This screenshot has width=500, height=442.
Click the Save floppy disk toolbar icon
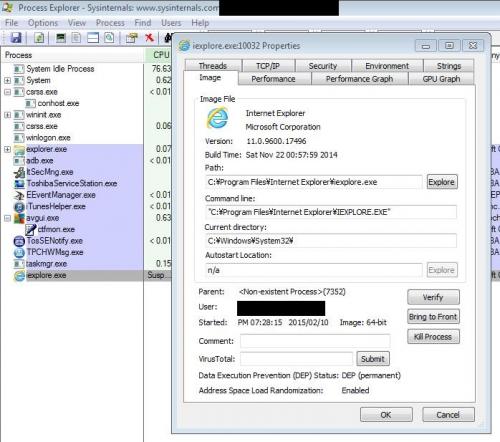coord(16,38)
